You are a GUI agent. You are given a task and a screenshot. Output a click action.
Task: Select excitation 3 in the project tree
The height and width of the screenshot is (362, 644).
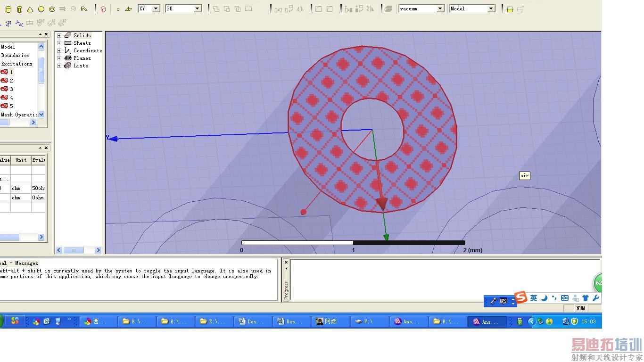(11, 89)
